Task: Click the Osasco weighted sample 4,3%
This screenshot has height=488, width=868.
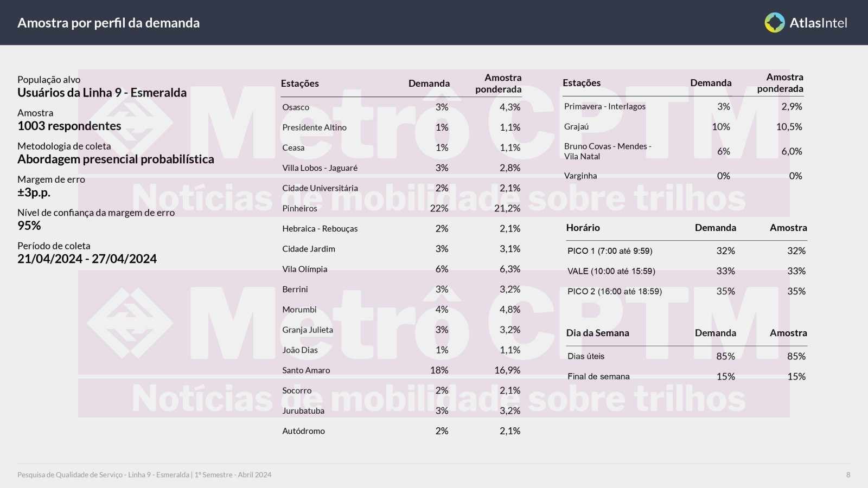Action: point(510,107)
